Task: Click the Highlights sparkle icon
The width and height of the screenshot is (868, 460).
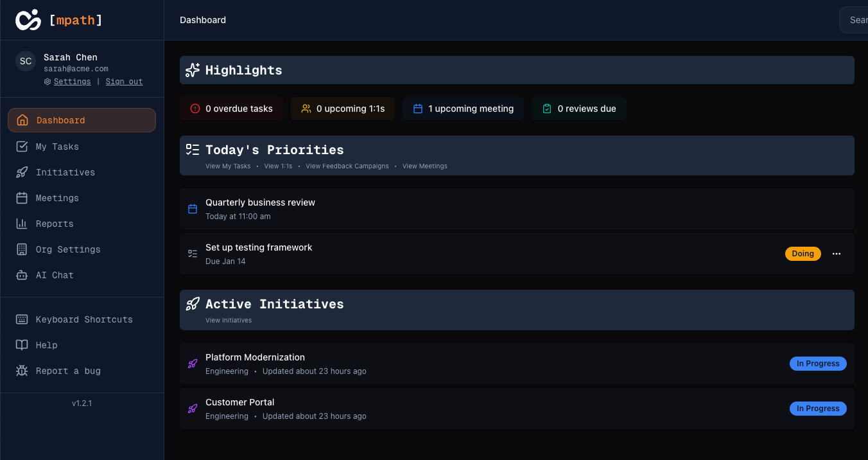Action: pos(192,70)
